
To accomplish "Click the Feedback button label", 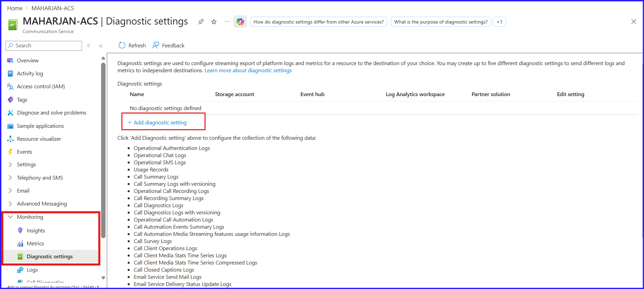I will pos(173,45).
